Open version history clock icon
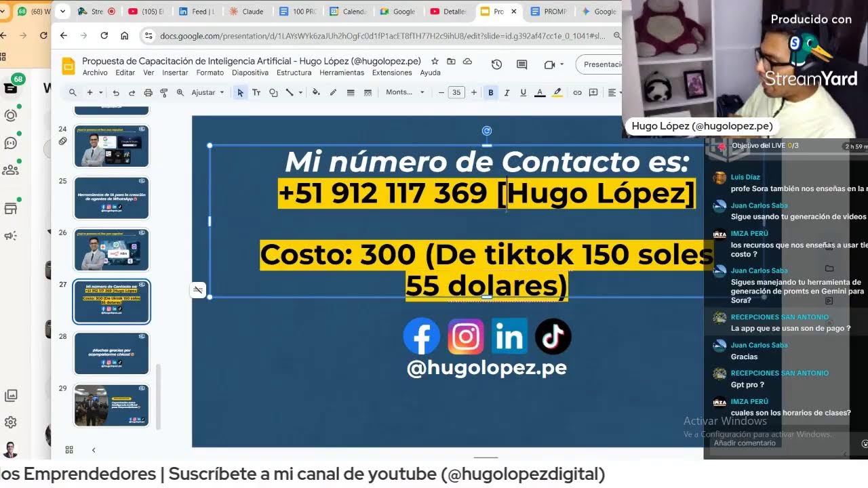The image size is (868, 488). pos(496,64)
